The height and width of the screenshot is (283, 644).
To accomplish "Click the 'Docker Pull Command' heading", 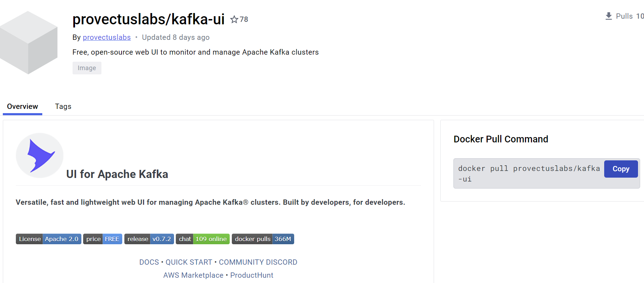I will point(501,139).
